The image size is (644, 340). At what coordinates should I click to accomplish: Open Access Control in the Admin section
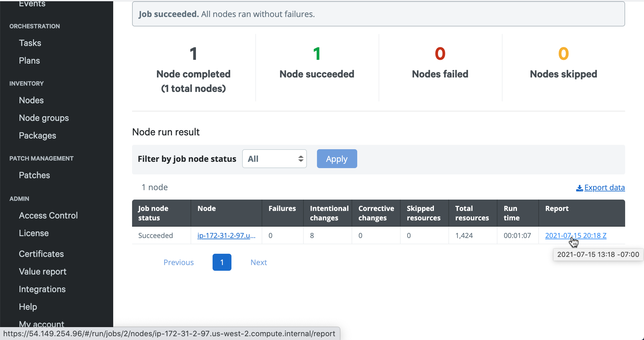point(48,215)
